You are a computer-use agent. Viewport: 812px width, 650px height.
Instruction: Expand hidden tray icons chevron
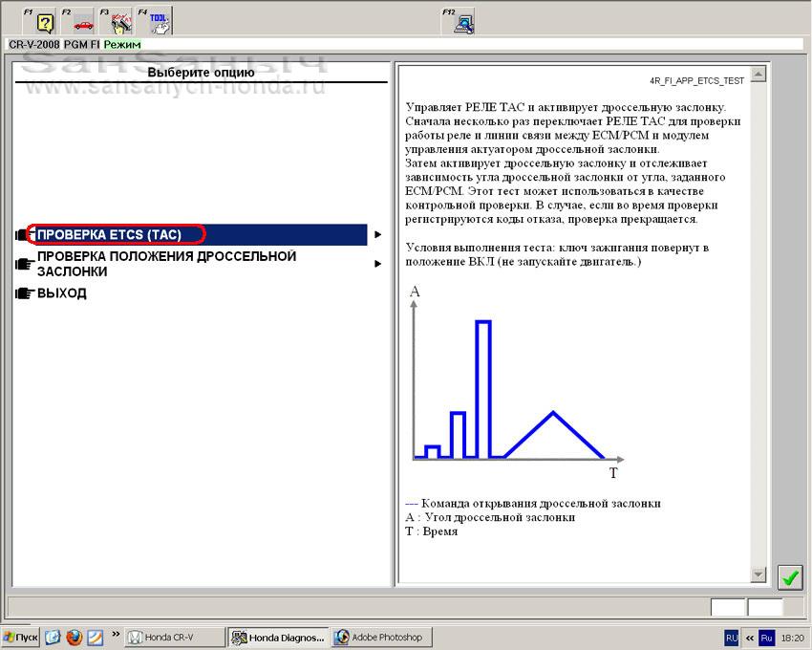click(x=749, y=639)
